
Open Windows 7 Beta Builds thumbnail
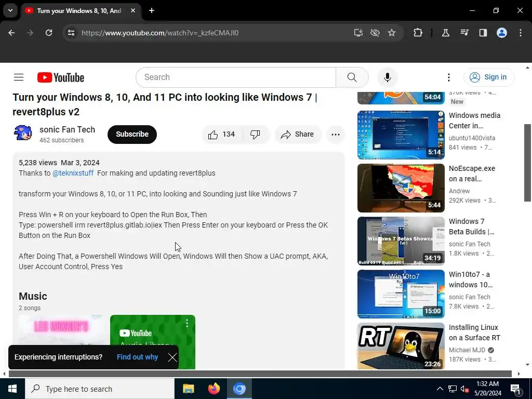tap(401, 241)
